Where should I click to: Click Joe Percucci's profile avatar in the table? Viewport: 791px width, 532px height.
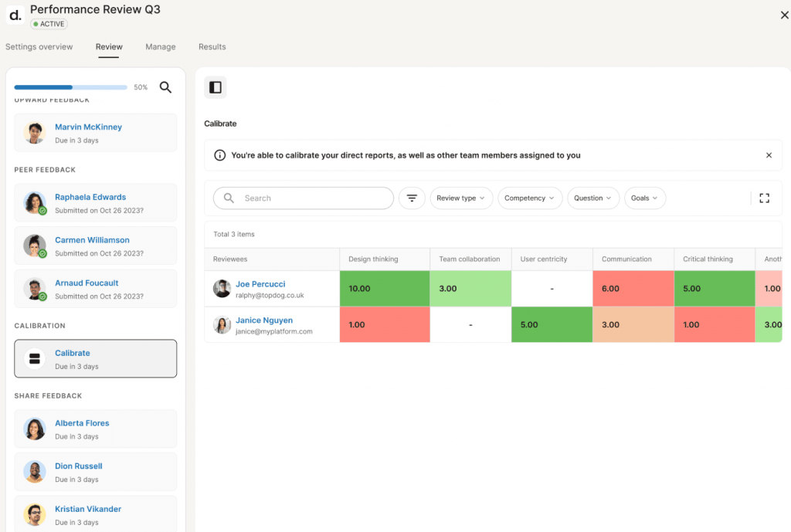click(x=222, y=290)
